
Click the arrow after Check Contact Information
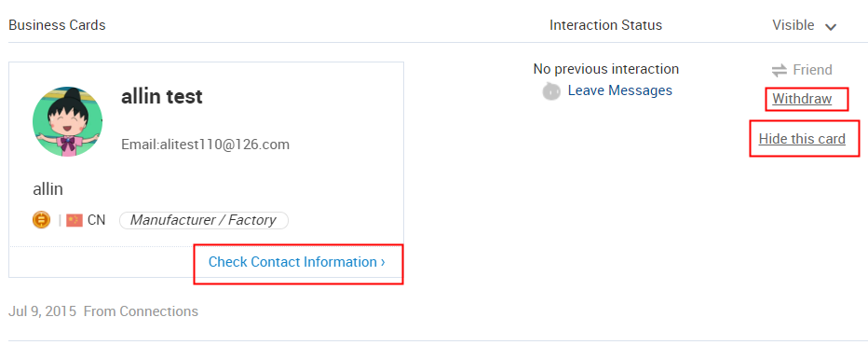(383, 262)
